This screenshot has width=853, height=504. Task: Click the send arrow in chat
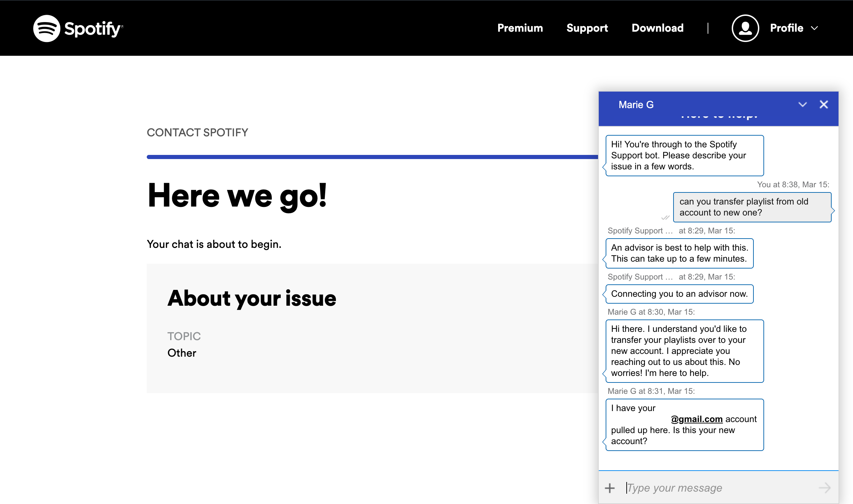click(824, 488)
